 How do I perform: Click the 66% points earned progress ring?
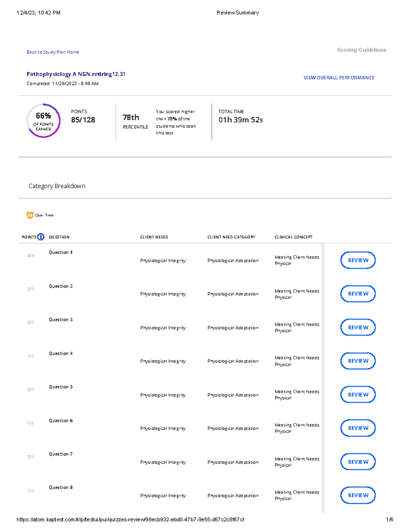click(x=43, y=121)
